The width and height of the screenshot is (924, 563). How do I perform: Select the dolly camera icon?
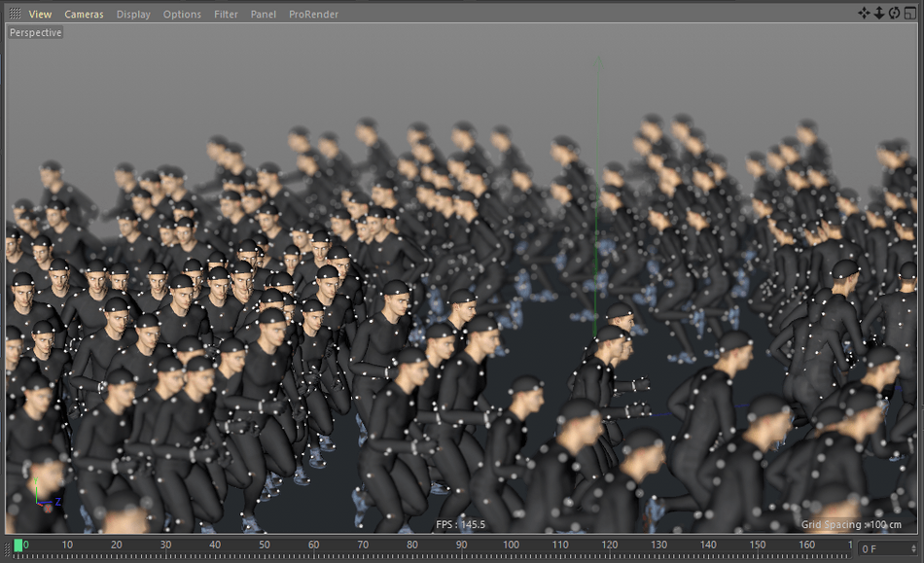[879, 13]
